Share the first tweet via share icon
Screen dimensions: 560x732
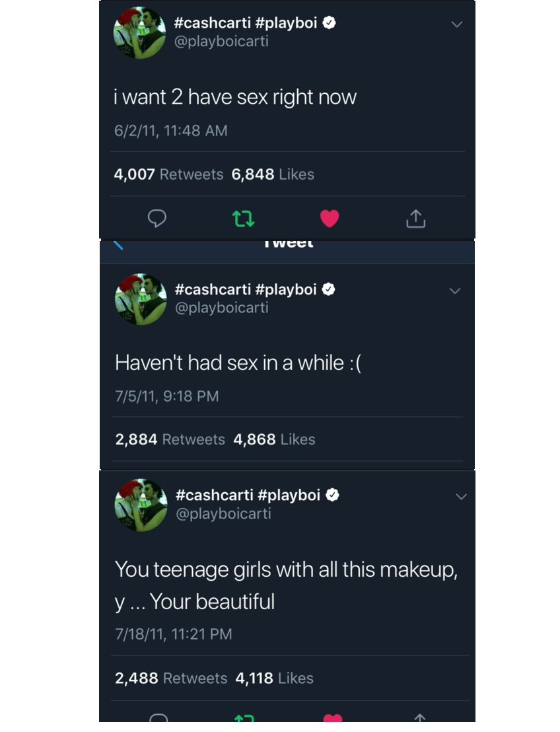(x=415, y=218)
